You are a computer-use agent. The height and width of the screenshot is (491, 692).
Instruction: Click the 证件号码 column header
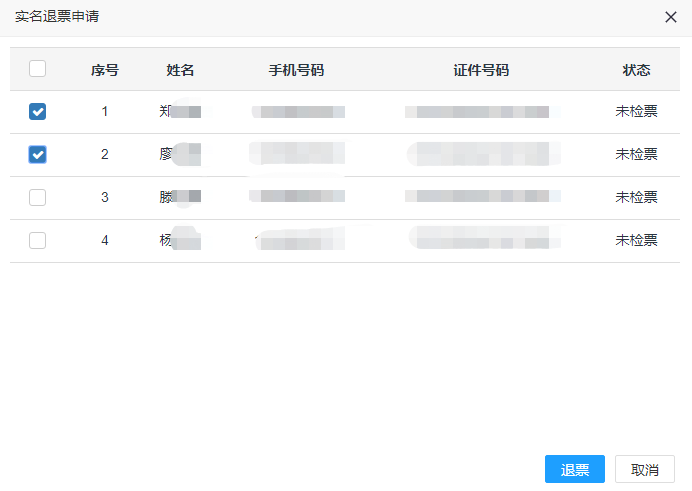tap(481, 70)
